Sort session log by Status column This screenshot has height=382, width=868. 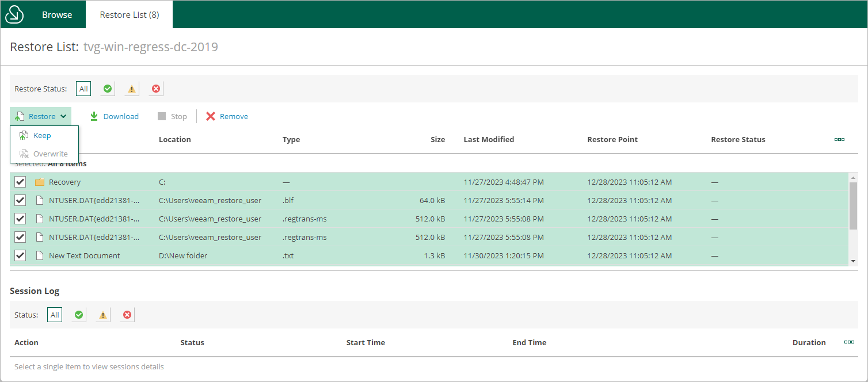tap(192, 342)
